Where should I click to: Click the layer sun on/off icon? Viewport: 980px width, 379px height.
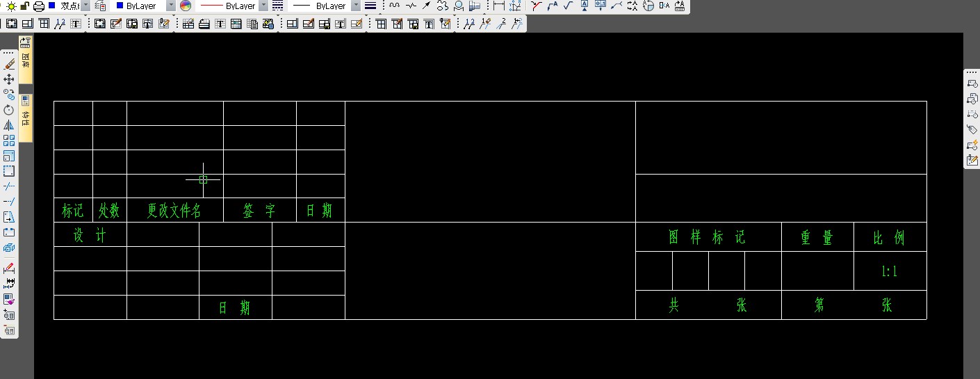pos(11,6)
